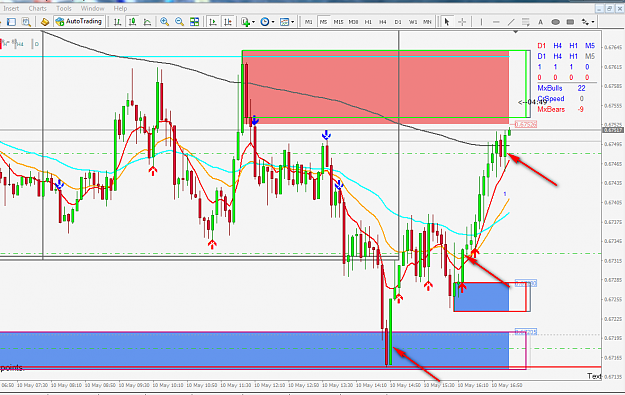Click the MxBulls dashboard label
The height and width of the screenshot is (395, 625).
point(550,88)
